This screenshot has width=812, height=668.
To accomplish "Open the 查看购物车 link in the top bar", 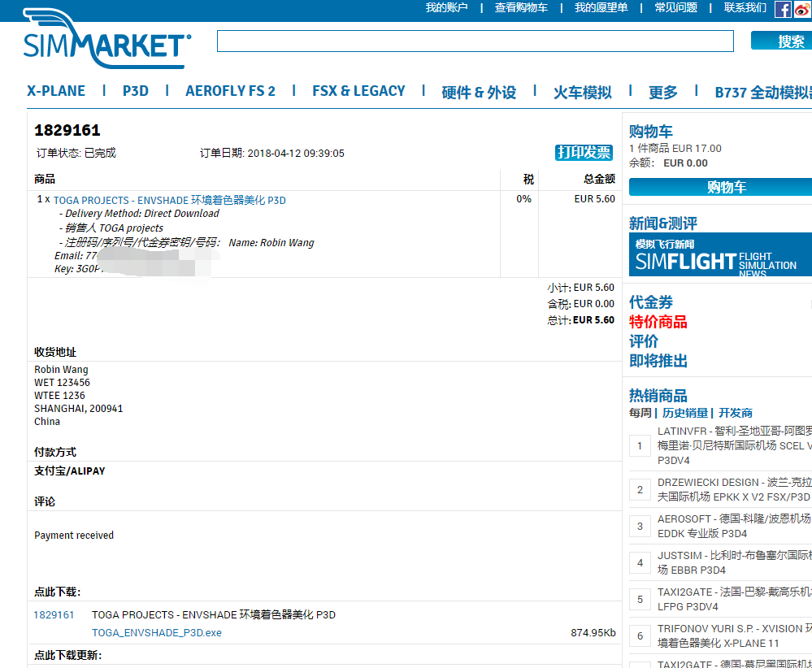I will coord(521,8).
